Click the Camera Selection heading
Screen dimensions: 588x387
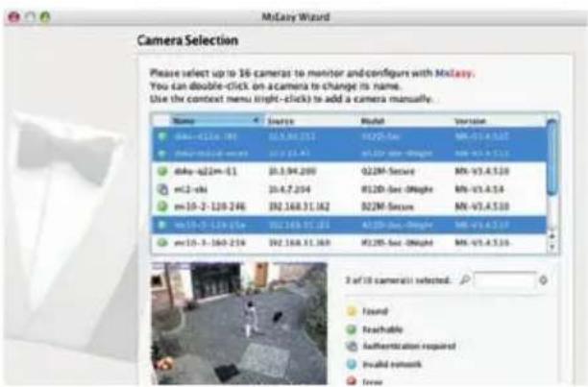point(187,40)
